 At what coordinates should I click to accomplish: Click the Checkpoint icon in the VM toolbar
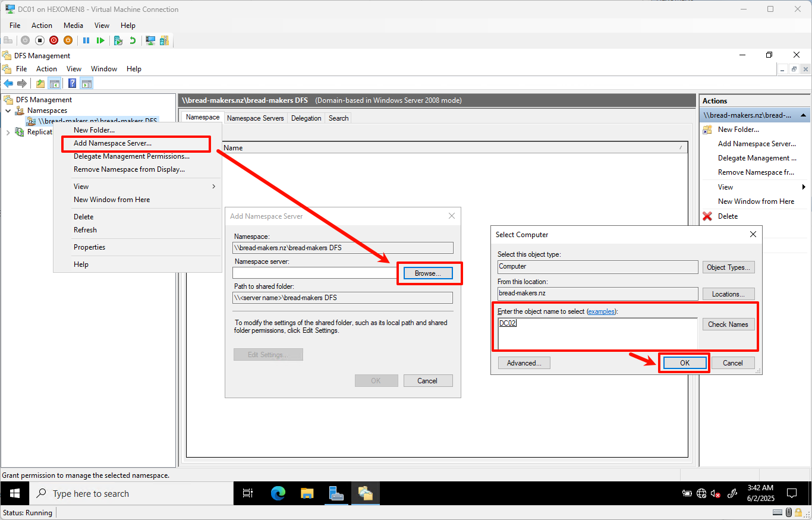(119, 40)
